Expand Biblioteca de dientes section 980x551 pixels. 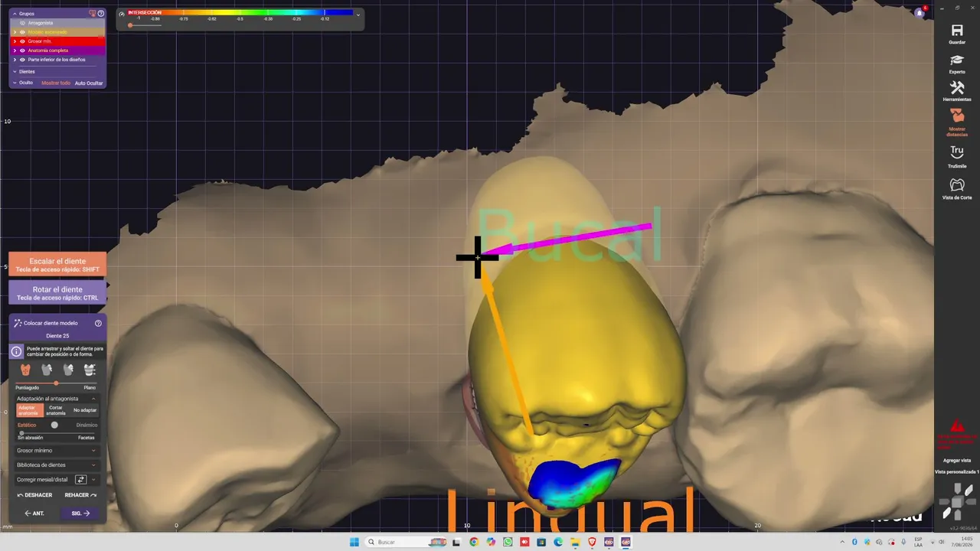point(94,465)
